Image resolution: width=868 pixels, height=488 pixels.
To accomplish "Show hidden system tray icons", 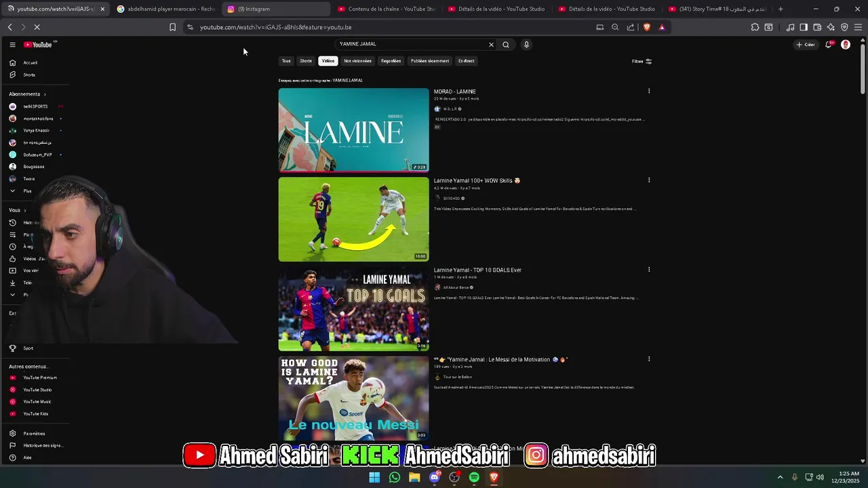I will click(780, 477).
